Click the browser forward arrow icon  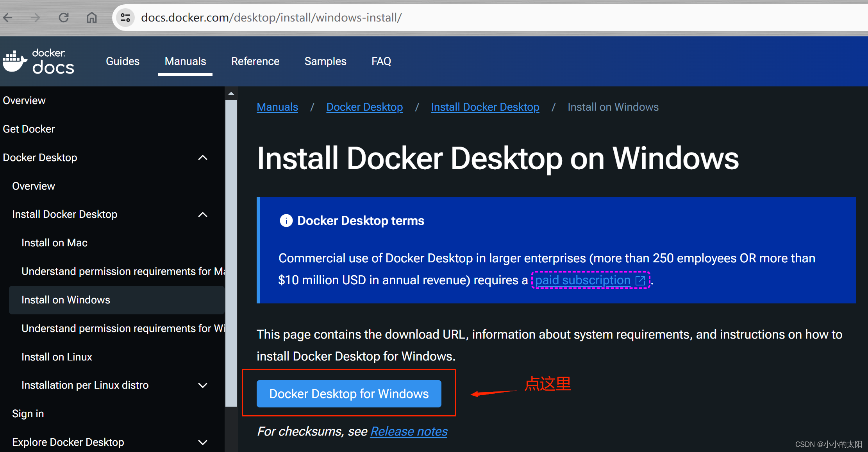[36, 18]
